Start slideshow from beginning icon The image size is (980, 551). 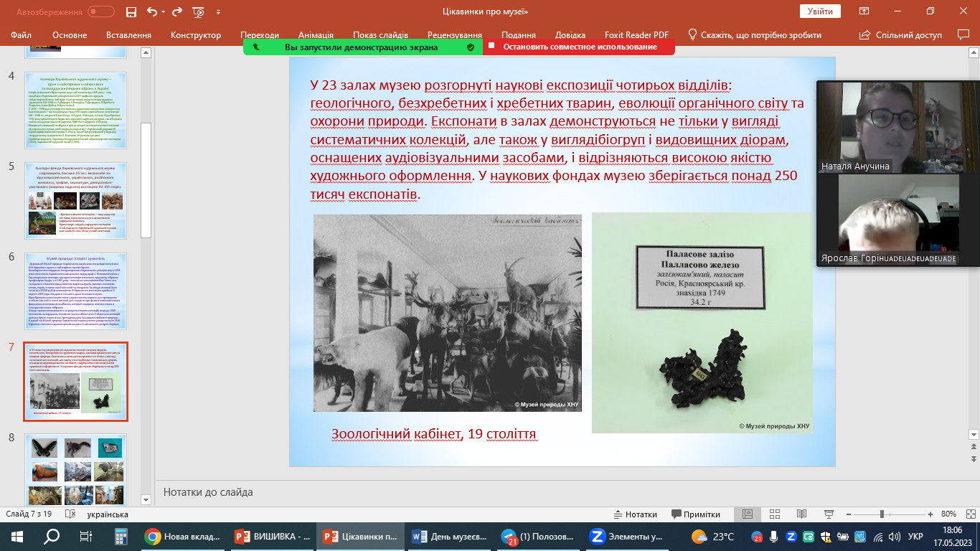pos(199,11)
